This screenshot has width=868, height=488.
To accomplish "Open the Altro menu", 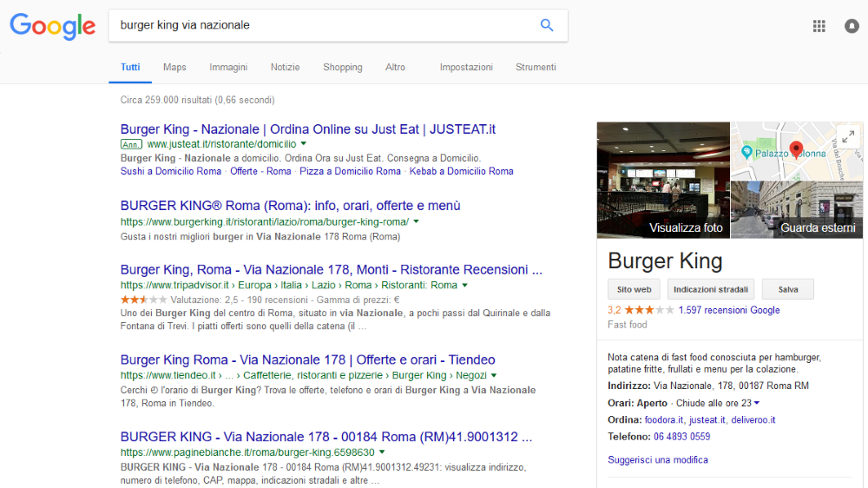I will [x=395, y=67].
